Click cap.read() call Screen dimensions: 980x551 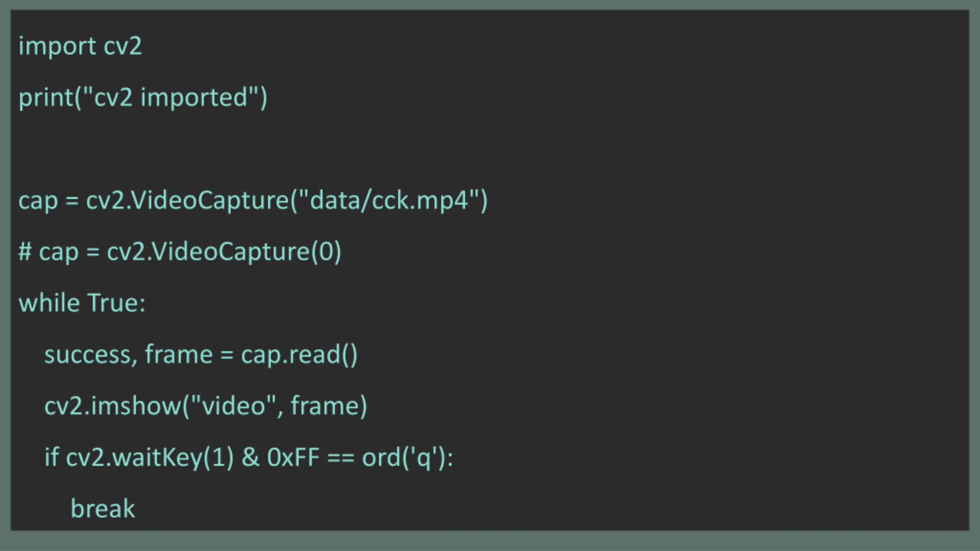[x=299, y=355]
